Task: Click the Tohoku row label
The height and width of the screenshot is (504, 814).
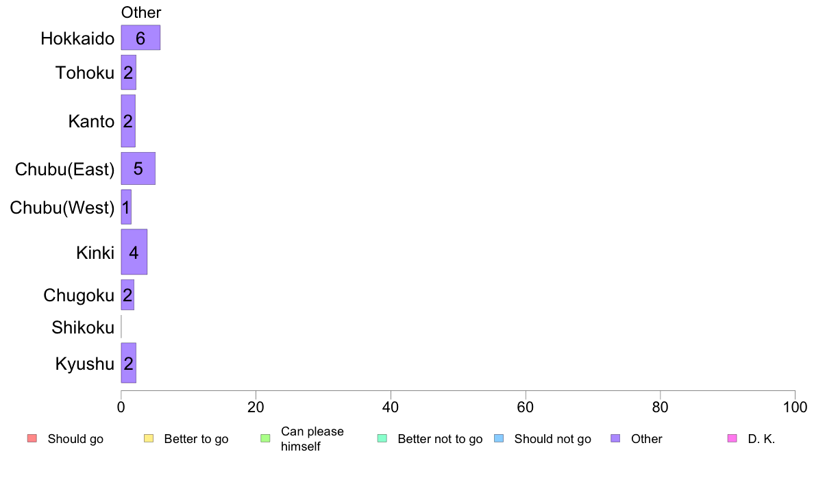Action: (x=84, y=73)
